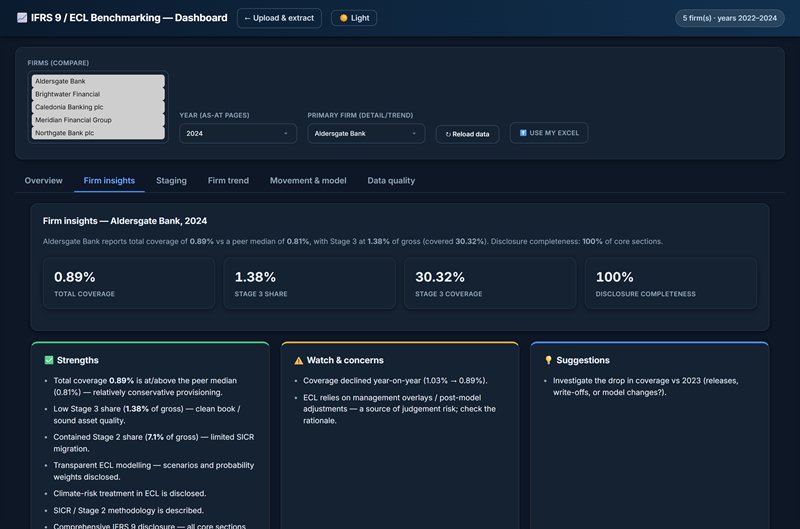Click the Watch & concerns heading
This screenshot has width=800, height=529.
345,360
